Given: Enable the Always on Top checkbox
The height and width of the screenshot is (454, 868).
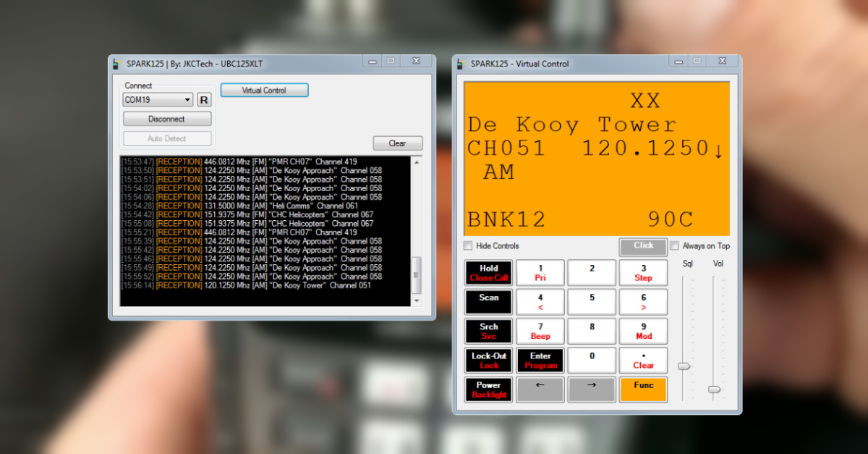Looking at the screenshot, I should pos(675,245).
